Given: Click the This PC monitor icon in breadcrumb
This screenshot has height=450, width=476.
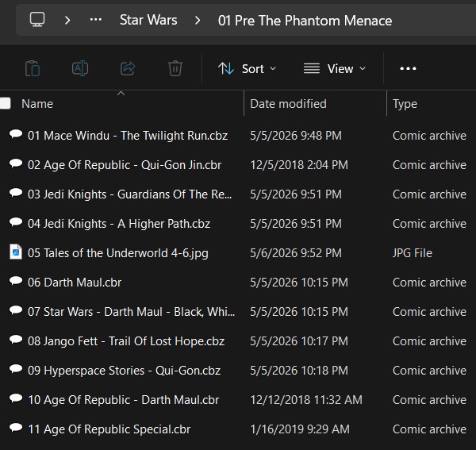Looking at the screenshot, I should [x=37, y=20].
